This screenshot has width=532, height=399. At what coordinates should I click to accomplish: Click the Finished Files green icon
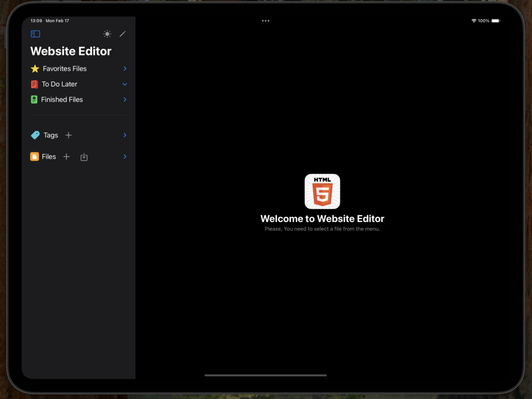[34, 100]
